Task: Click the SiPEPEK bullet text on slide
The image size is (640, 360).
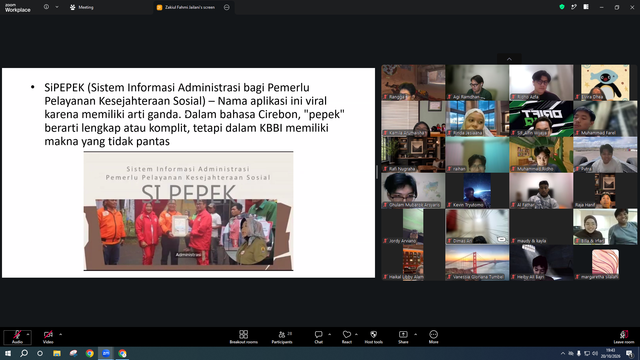Action: (194, 114)
